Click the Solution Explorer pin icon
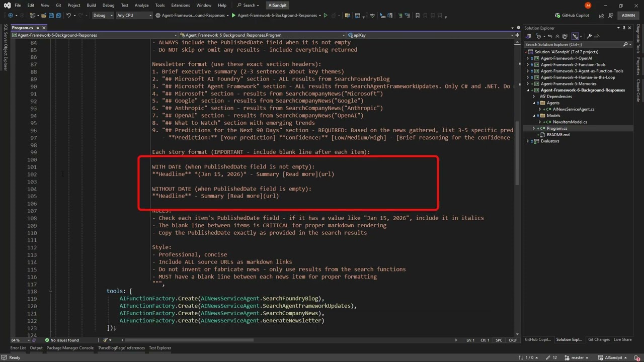The image size is (644, 362). pos(624,28)
